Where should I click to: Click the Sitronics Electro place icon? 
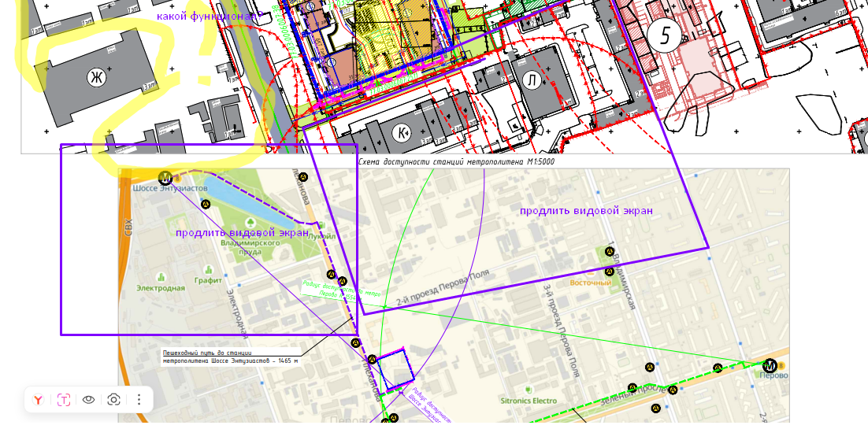tap(528, 390)
